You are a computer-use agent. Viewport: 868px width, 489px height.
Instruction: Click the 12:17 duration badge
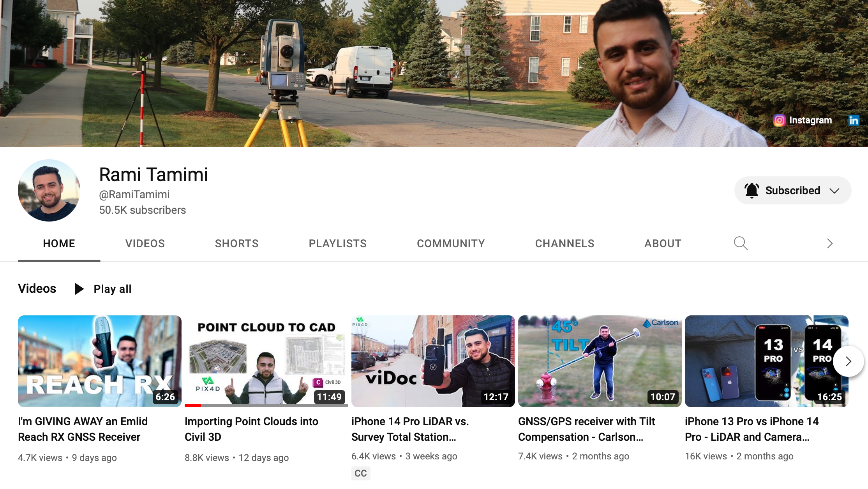click(x=496, y=397)
